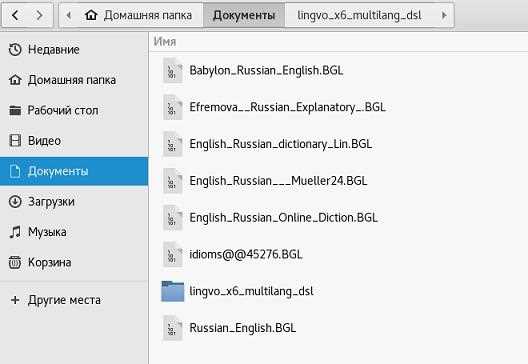Go back with the left arrow button
Screen dimensions: 528x364
(x=15, y=15)
